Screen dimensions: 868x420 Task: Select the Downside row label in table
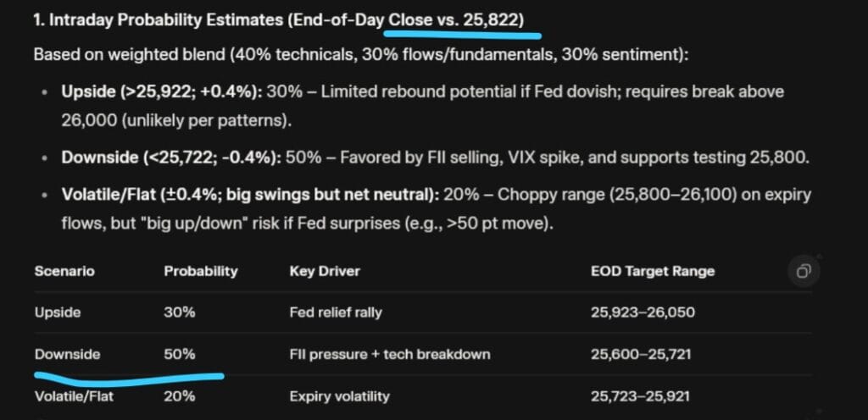pyautogui.click(x=68, y=354)
